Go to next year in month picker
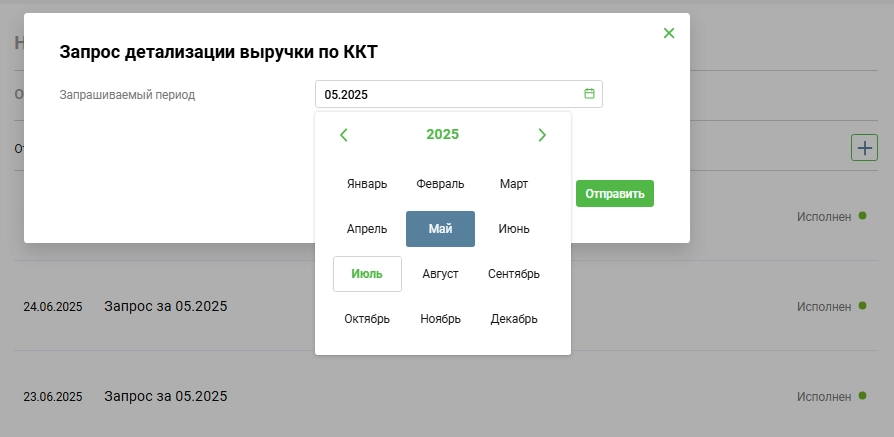Screen dimensions: 894x437 [x=542, y=135]
